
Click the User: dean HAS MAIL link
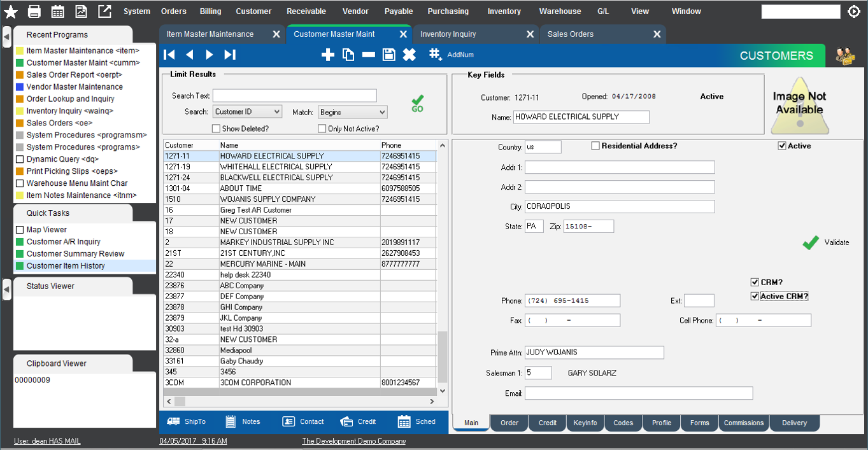pyautogui.click(x=47, y=441)
